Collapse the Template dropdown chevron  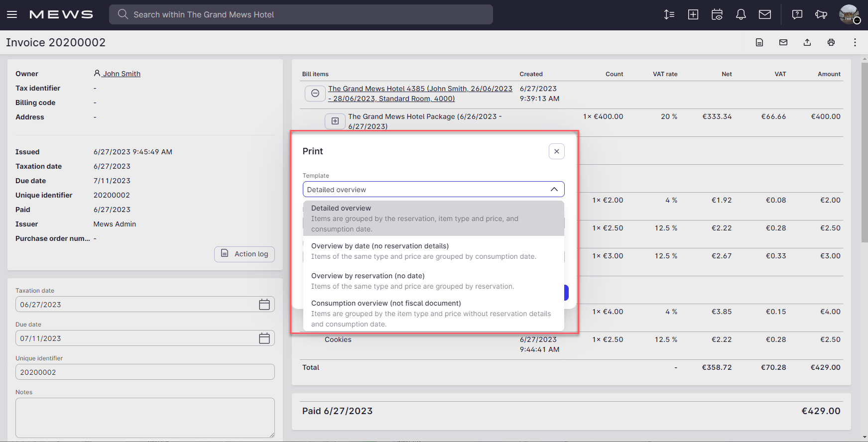[554, 189]
